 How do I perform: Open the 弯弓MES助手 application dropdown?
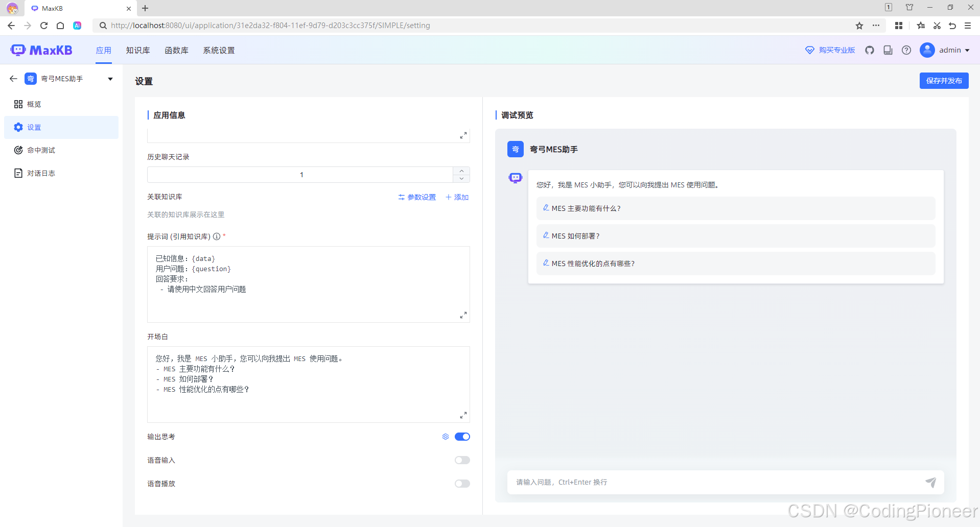point(110,79)
